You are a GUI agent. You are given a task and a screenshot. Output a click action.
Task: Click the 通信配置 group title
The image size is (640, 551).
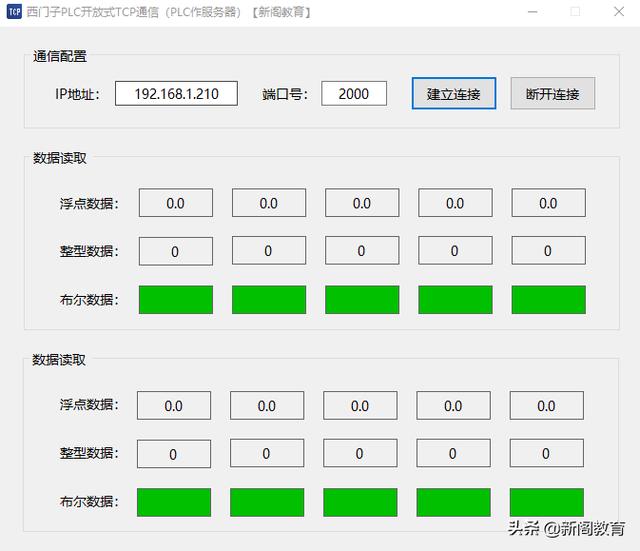pos(60,56)
